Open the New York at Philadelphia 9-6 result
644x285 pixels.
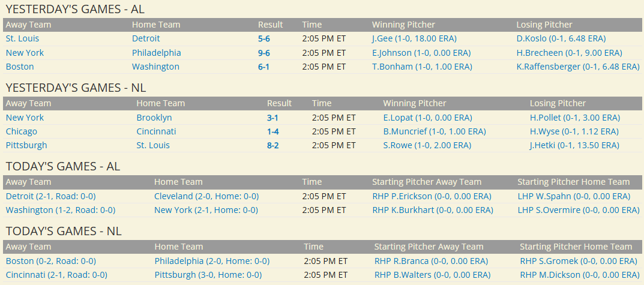(263, 53)
